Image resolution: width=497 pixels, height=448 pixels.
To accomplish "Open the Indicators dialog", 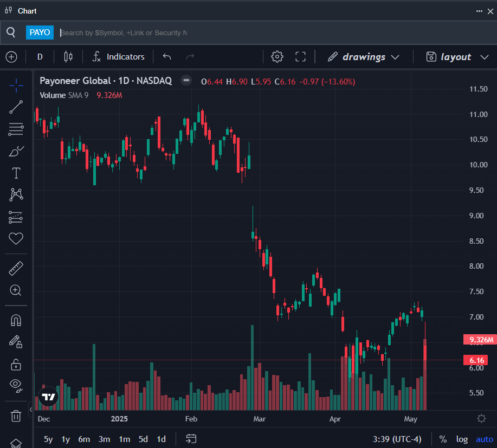I will pos(119,57).
